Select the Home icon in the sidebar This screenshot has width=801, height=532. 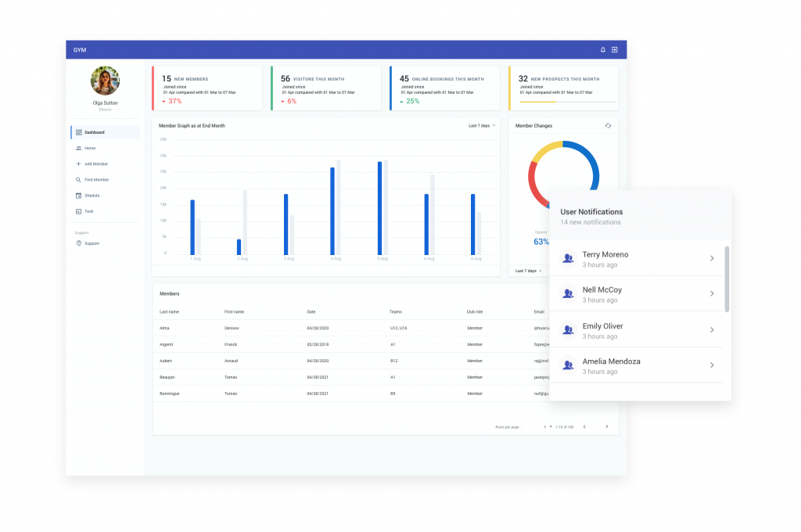point(78,148)
